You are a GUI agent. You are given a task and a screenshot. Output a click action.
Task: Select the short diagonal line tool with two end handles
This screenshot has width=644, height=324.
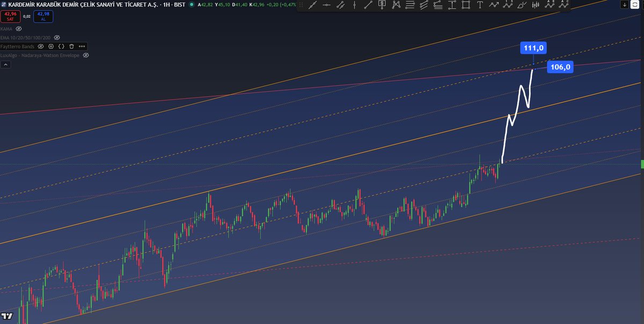[x=340, y=4]
